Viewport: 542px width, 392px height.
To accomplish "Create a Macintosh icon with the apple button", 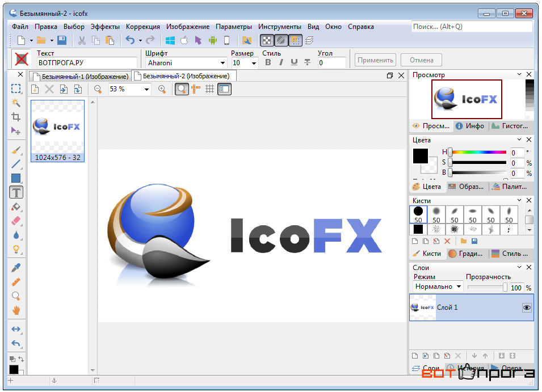I will click(x=184, y=40).
